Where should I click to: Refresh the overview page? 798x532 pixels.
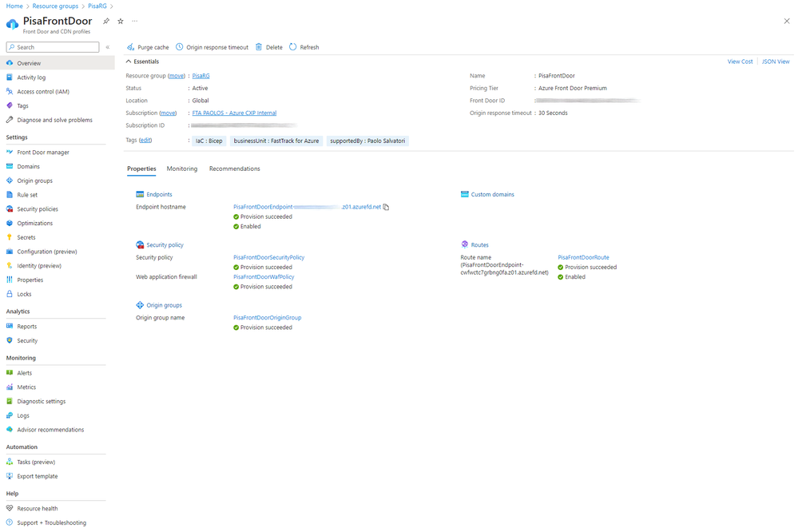pos(304,47)
